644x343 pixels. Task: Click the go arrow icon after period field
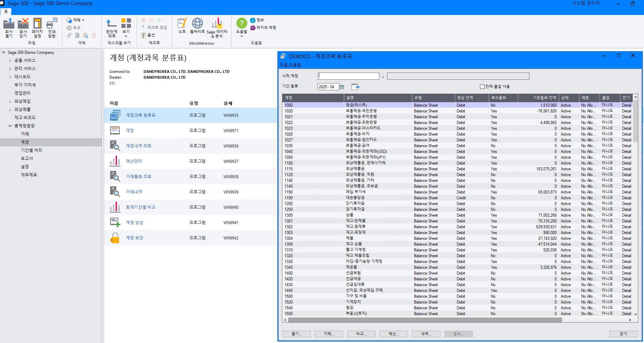(355, 87)
